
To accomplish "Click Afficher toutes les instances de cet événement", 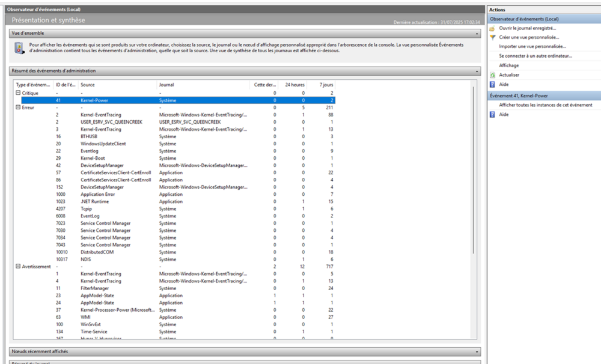I will point(545,105).
